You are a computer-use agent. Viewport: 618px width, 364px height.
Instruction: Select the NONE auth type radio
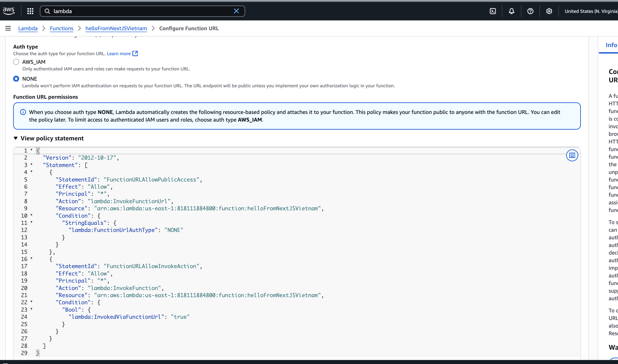tap(16, 79)
